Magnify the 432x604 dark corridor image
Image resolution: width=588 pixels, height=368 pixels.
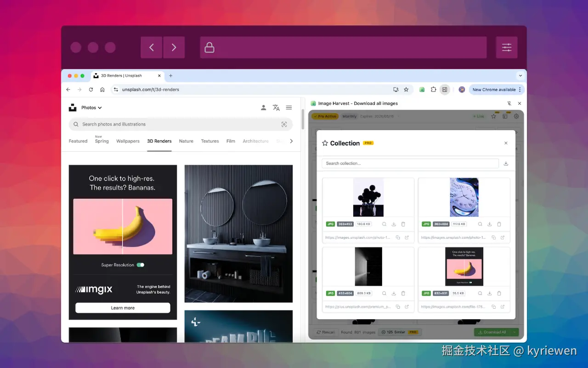384,293
